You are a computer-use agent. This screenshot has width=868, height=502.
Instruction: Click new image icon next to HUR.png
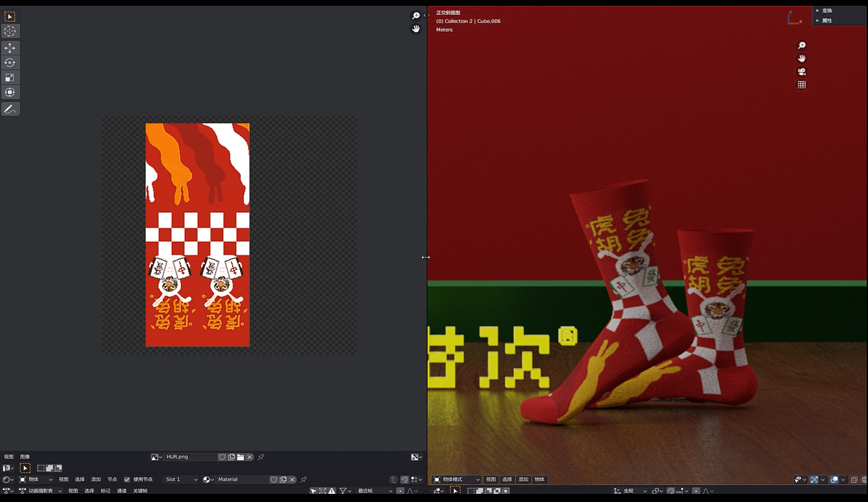click(x=231, y=457)
